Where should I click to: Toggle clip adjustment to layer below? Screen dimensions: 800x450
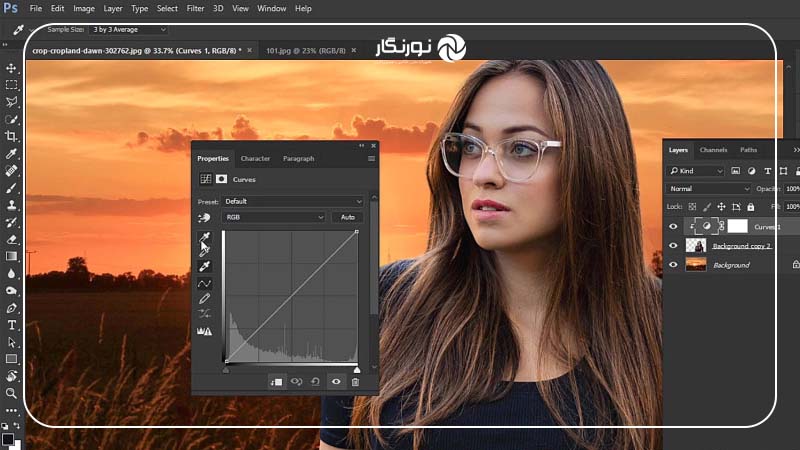(277, 382)
